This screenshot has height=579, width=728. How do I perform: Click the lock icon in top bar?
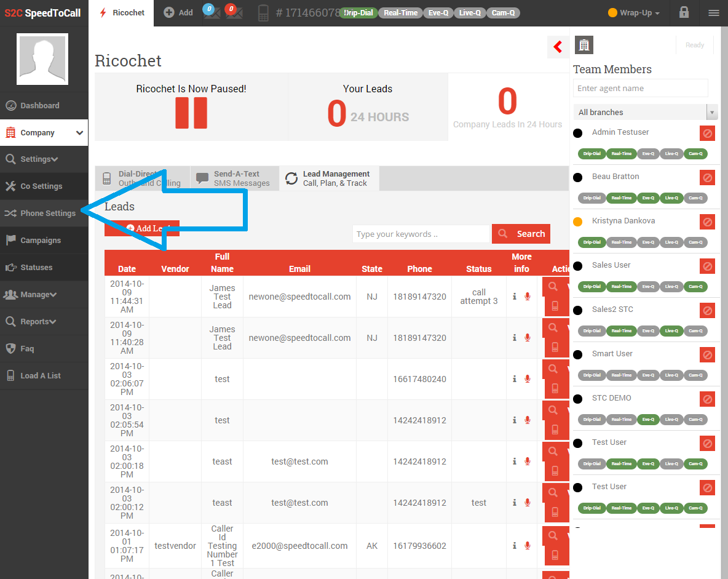tap(684, 12)
